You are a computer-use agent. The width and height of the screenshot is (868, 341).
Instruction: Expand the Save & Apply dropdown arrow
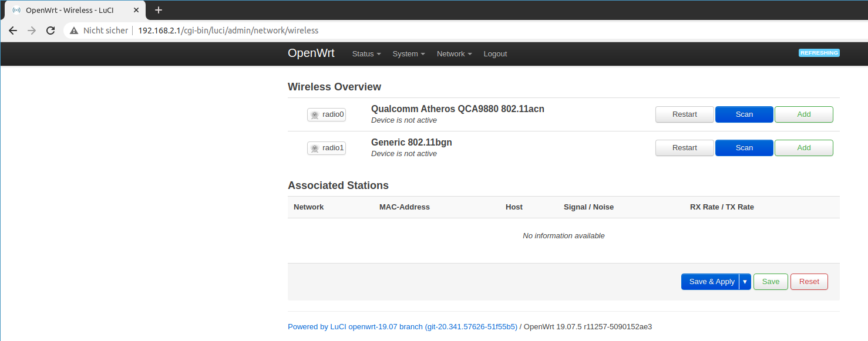(745, 282)
